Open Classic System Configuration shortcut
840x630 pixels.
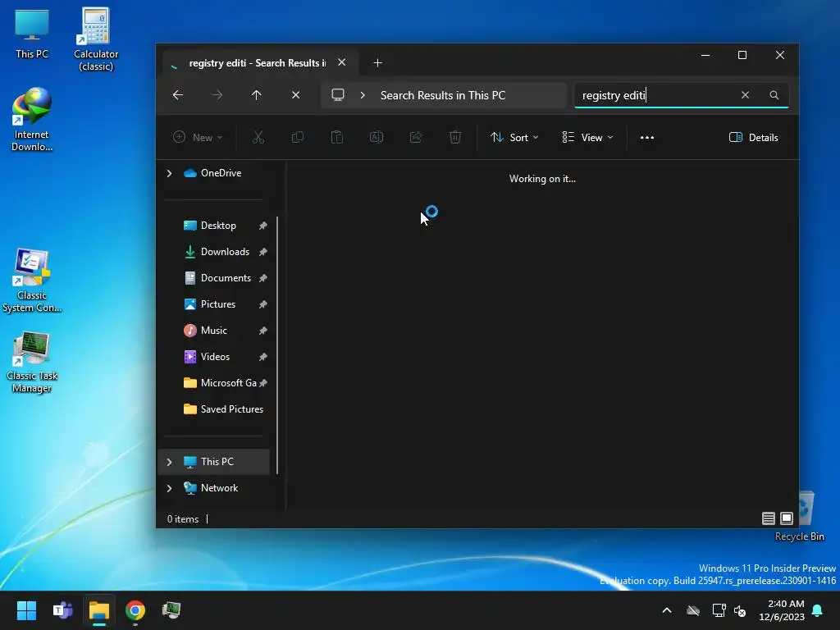(x=32, y=281)
